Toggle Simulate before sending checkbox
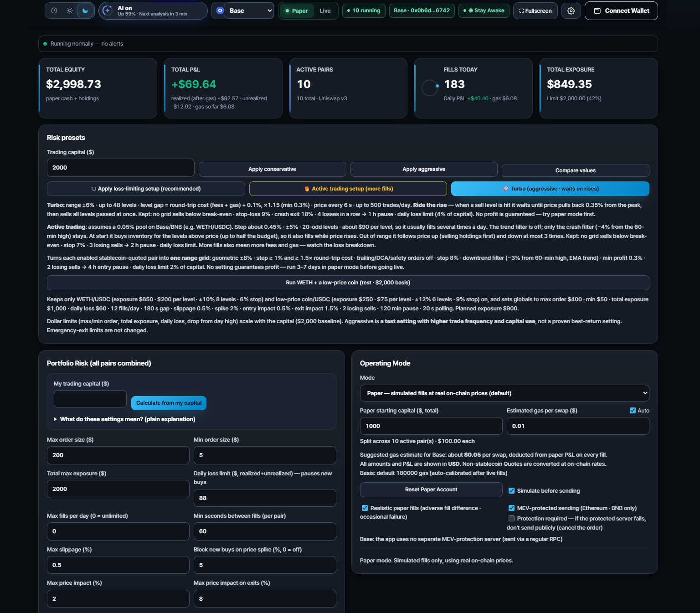700x613 pixels. [x=511, y=491]
